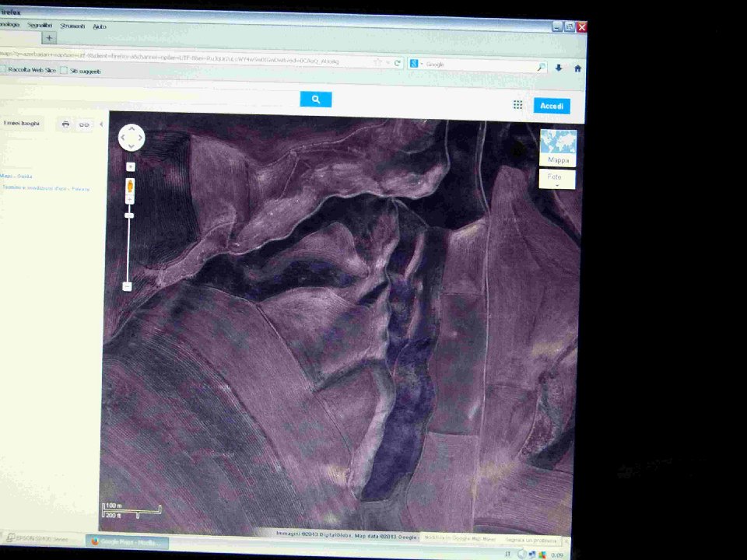Open the Termini e condizioni d'uso link

35,187
